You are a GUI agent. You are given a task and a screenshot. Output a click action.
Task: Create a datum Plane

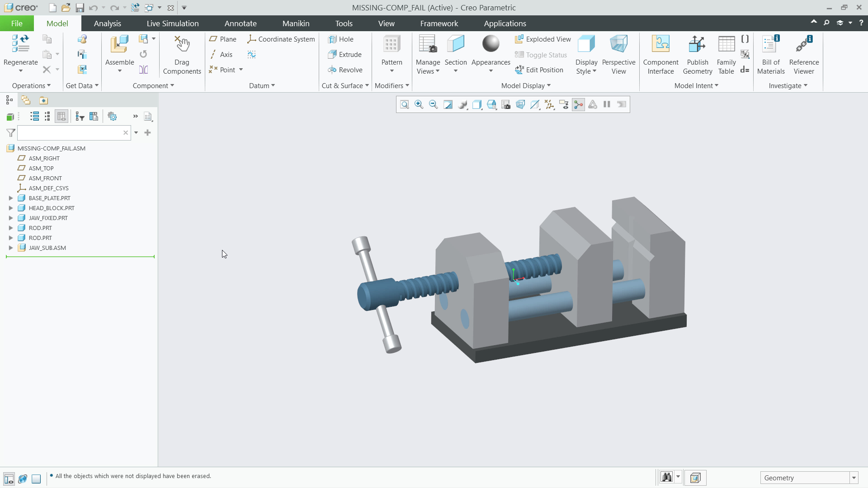click(x=223, y=39)
